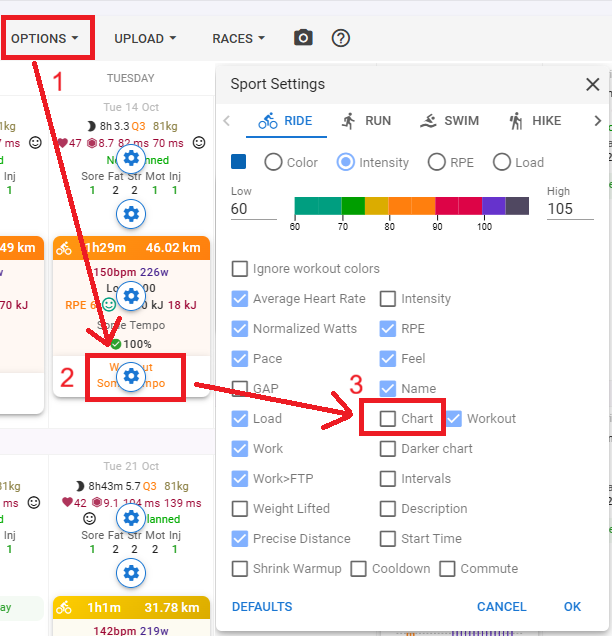Image resolution: width=612 pixels, height=636 pixels.
Task: Uncheck the Average Heart Rate option
Action: pyautogui.click(x=240, y=299)
